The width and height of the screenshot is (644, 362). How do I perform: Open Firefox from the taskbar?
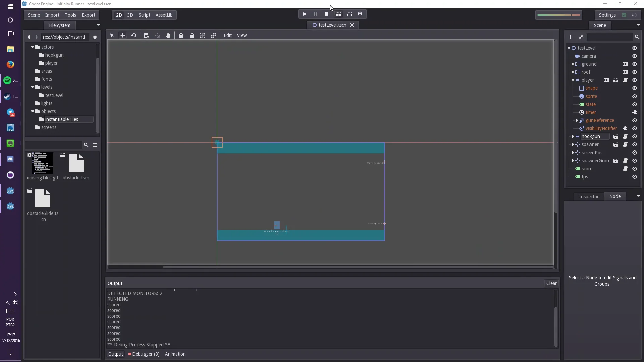click(x=10, y=64)
